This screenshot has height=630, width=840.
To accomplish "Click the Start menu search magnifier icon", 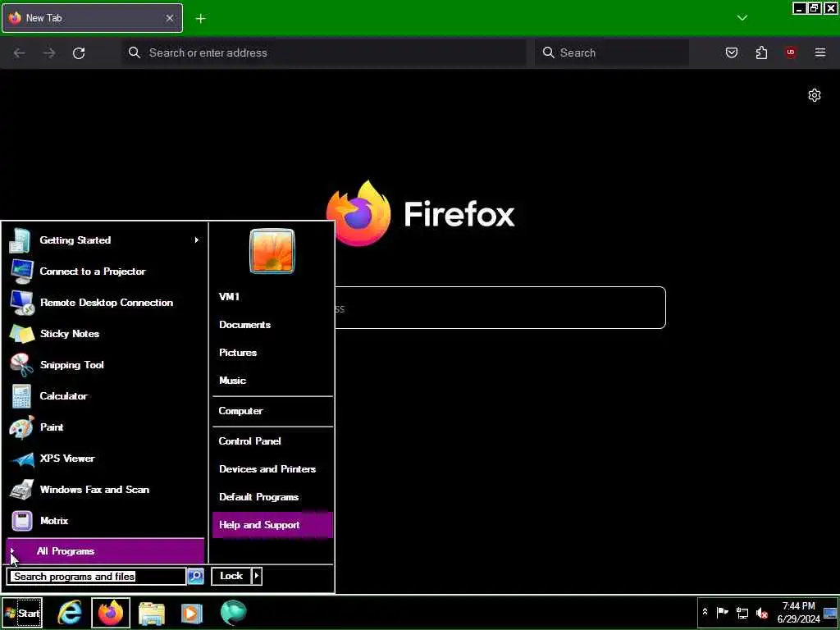I will click(x=195, y=576).
